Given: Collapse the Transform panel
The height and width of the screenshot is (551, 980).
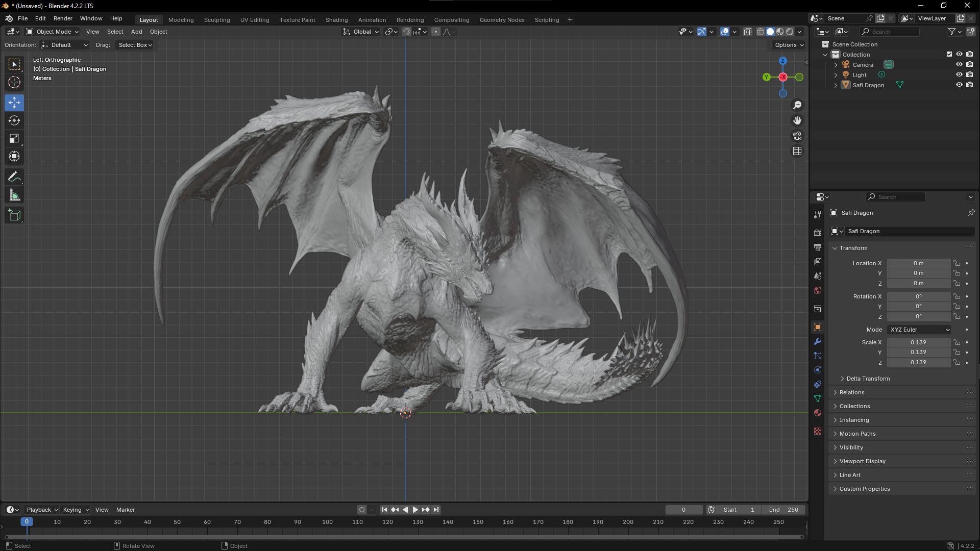Looking at the screenshot, I should (853, 248).
